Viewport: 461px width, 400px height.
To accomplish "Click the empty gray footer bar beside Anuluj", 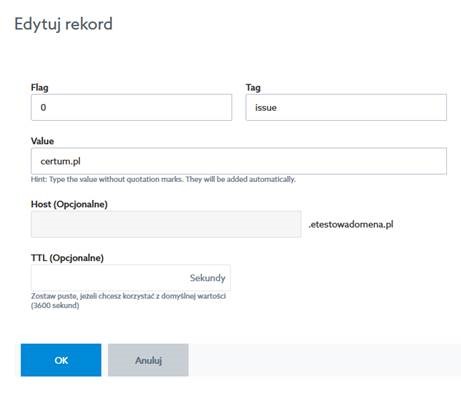I will pos(325,360).
